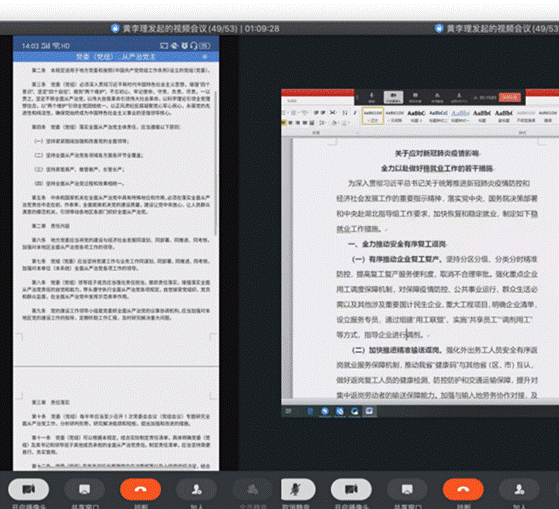Toggle unmute microphone button in bottom bar
The width and height of the screenshot is (559, 509).
pyautogui.click(x=298, y=489)
